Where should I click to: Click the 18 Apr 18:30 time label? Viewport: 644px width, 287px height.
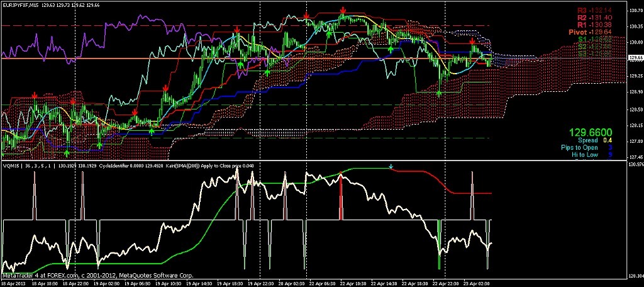pyautogui.click(x=44, y=284)
